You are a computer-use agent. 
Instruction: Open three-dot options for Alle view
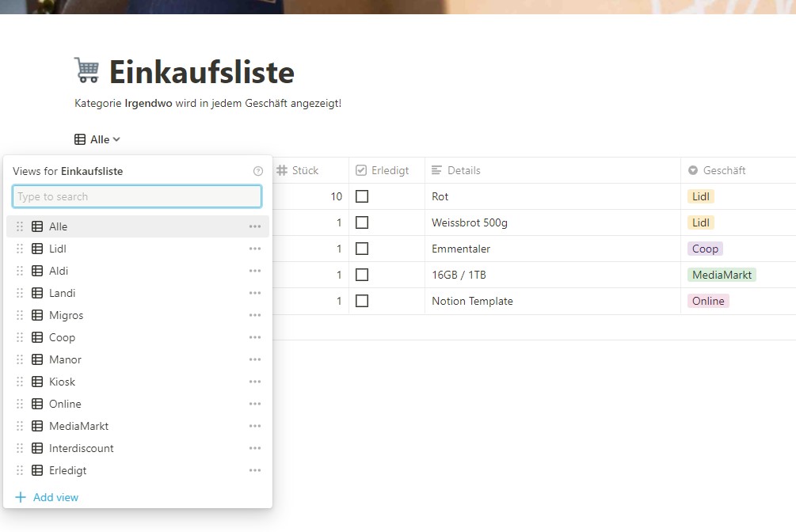coord(254,226)
